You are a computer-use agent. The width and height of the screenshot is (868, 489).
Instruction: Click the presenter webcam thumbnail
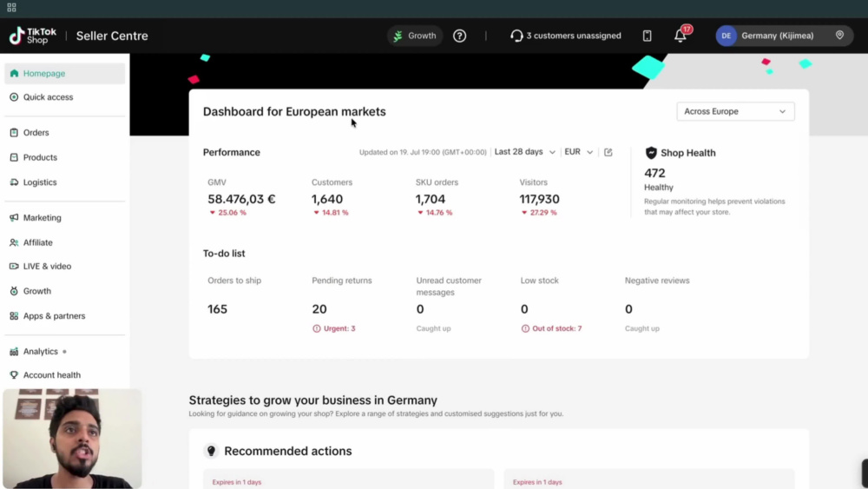[x=72, y=438]
